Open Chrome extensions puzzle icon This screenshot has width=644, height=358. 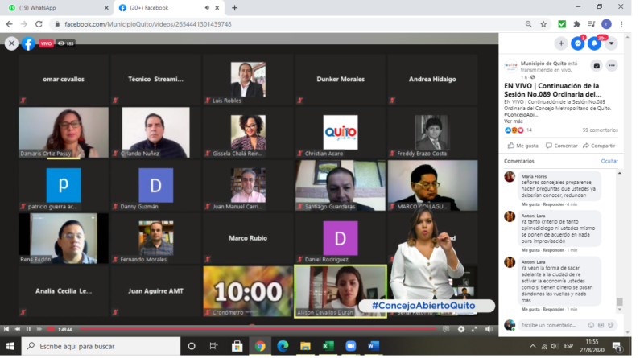point(576,24)
